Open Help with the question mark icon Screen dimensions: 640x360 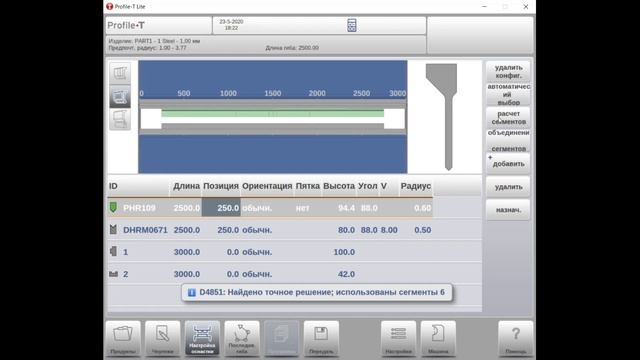[516, 338]
